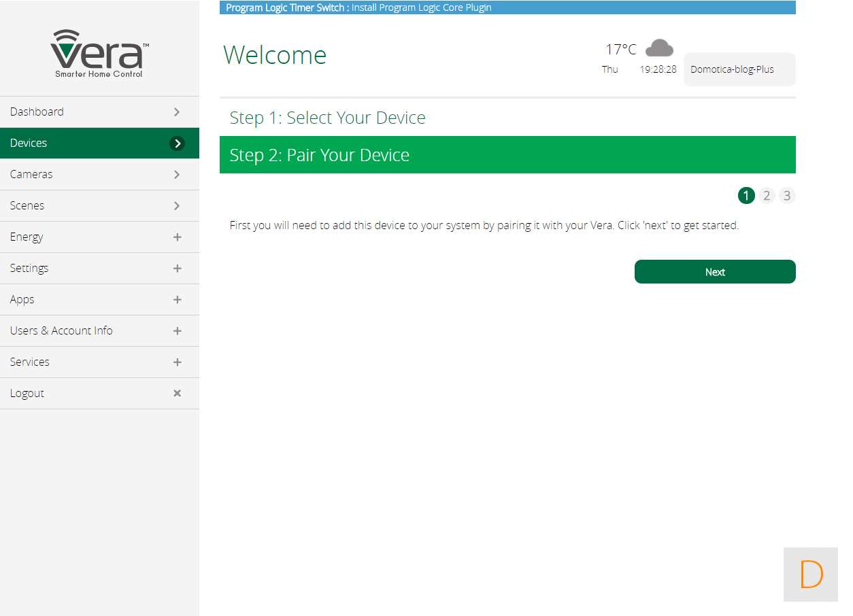Open Step 1: Select Your Device header
The width and height of the screenshot is (853, 616).
click(327, 118)
